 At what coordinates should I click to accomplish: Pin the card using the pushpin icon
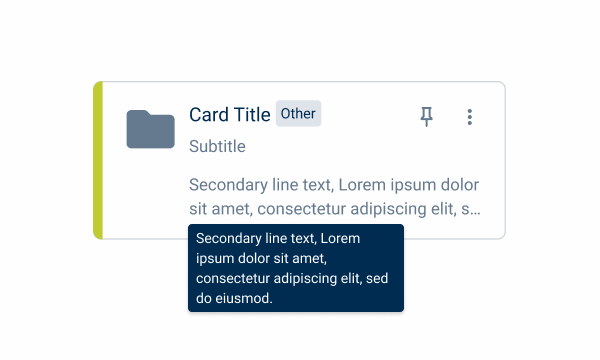pyautogui.click(x=426, y=116)
